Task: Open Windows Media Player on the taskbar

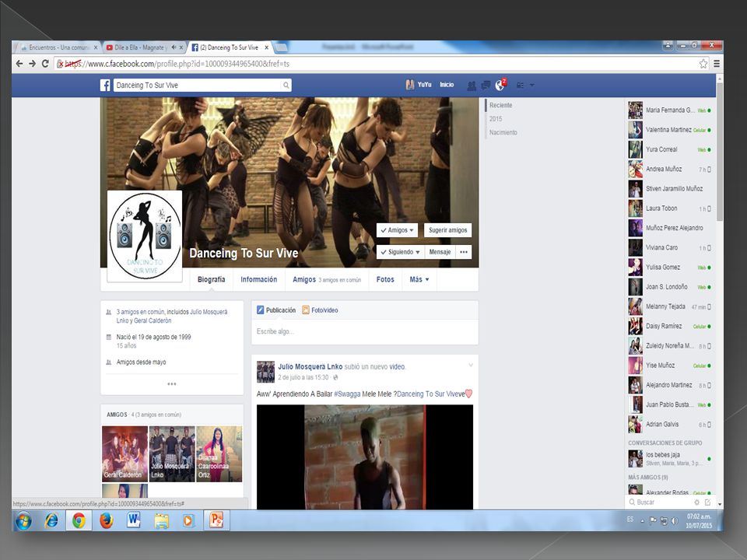Action: [x=188, y=520]
